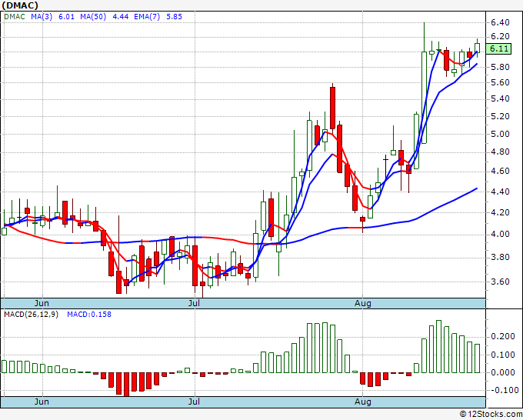Click the red candle peaking near 5.60
Image resolution: width=523 pixels, height=420 pixels.
pos(332,108)
